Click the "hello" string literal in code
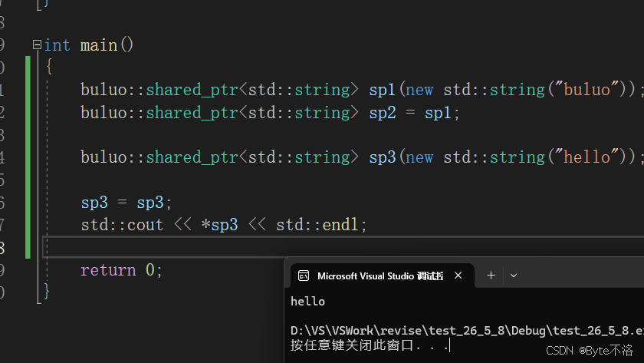 (587, 157)
